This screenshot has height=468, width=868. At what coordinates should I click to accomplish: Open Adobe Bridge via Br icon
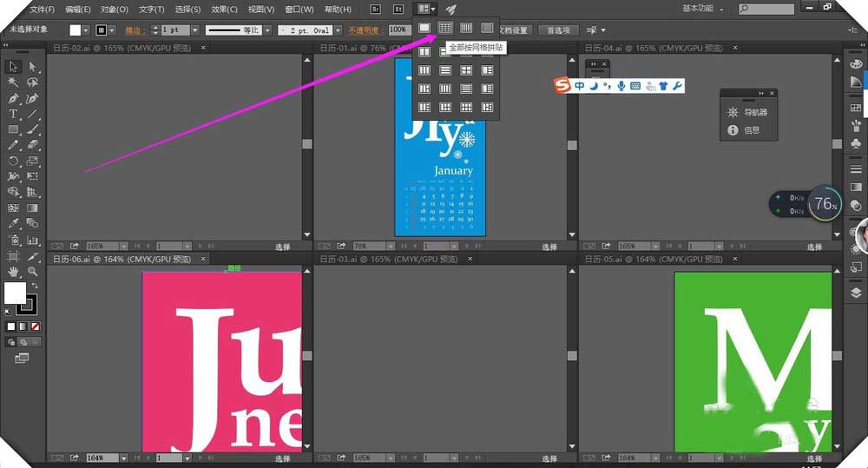pos(375,9)
